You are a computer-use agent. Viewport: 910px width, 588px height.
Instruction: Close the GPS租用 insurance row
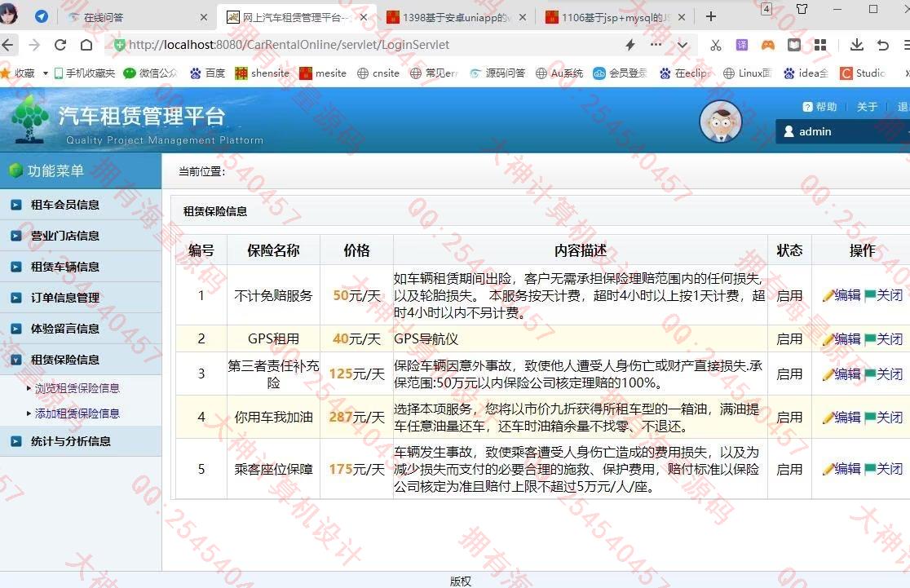(884, 339)
